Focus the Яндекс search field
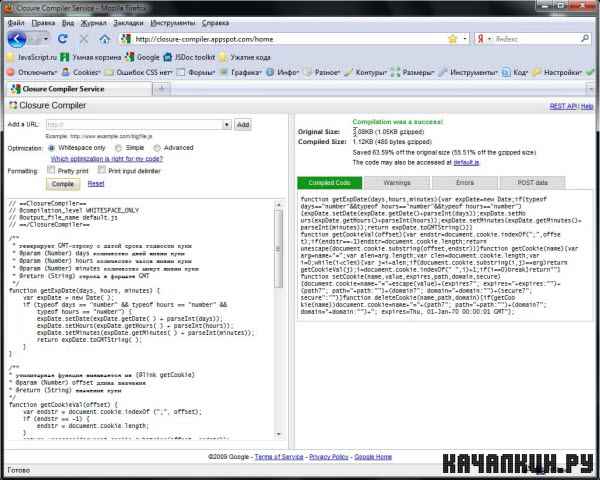This screenshot has height=480, width=600. click(536, 39)
